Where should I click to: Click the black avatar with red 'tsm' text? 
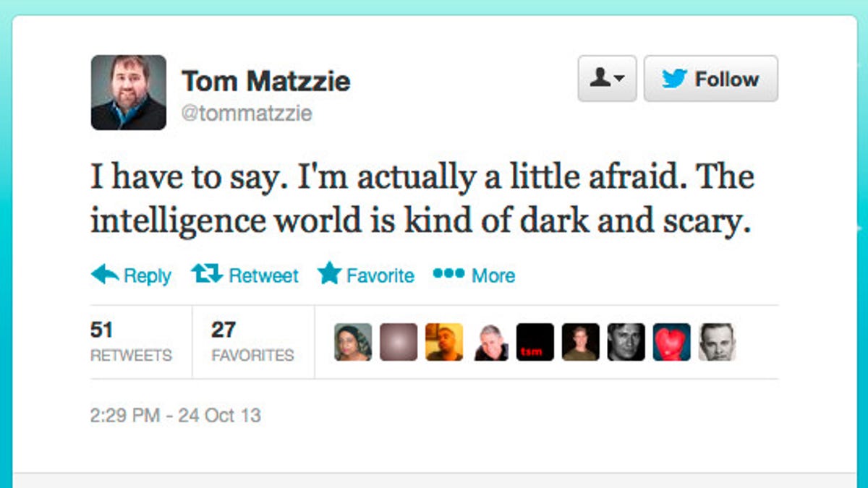(x=535, y=342)
